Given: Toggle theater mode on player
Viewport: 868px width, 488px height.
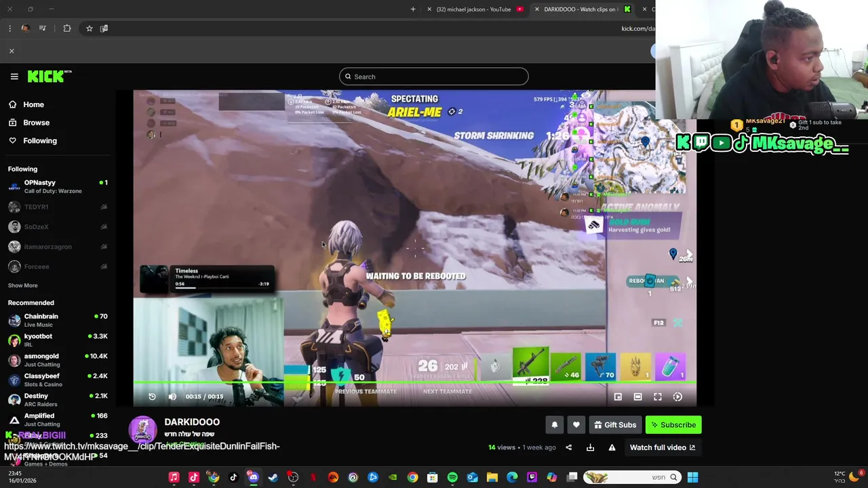Looking at the screenshot, I should 637,396.
